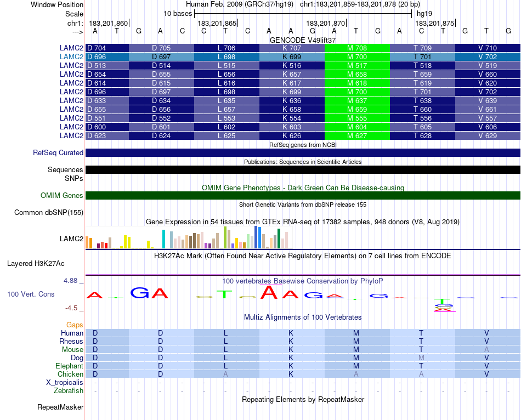Viewport: 521px width, 420px height.
Task: Click the Window Position label
Action: pos(57,4)
